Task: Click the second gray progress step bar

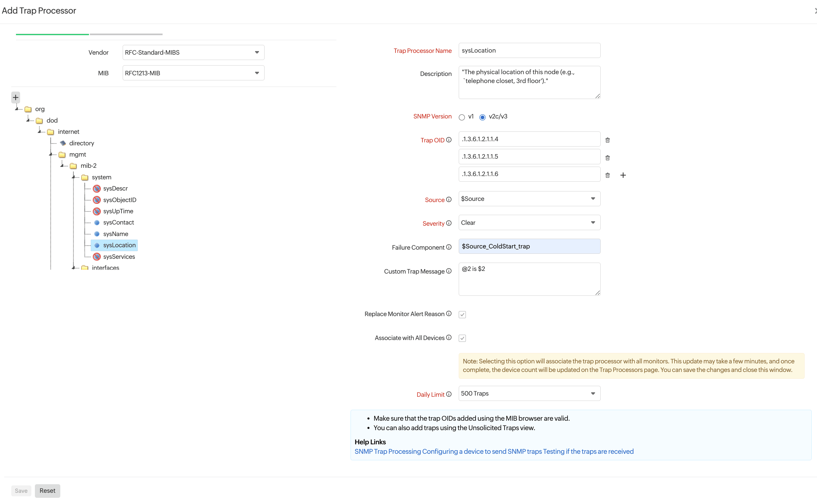Action: pos(126,34)
